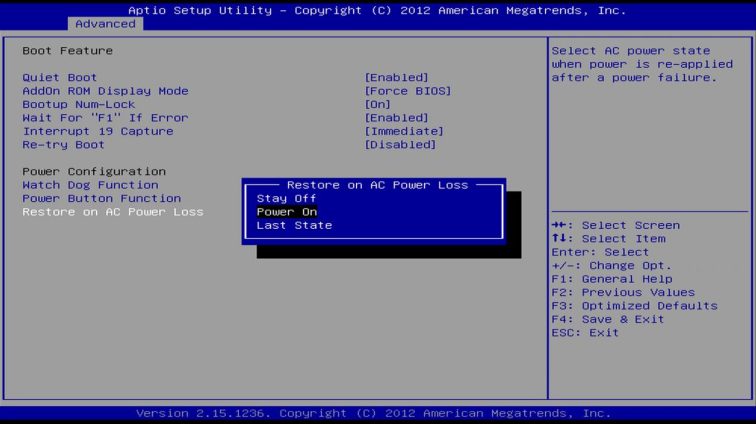This screenshot has height=424, width=756.
Task: Select the Advanced tab
Action: 105,24
